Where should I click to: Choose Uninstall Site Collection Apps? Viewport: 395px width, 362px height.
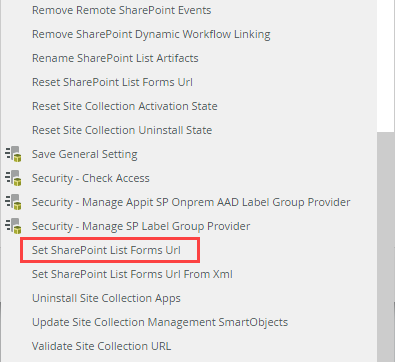pyautogui.click(x=106, y=298)
